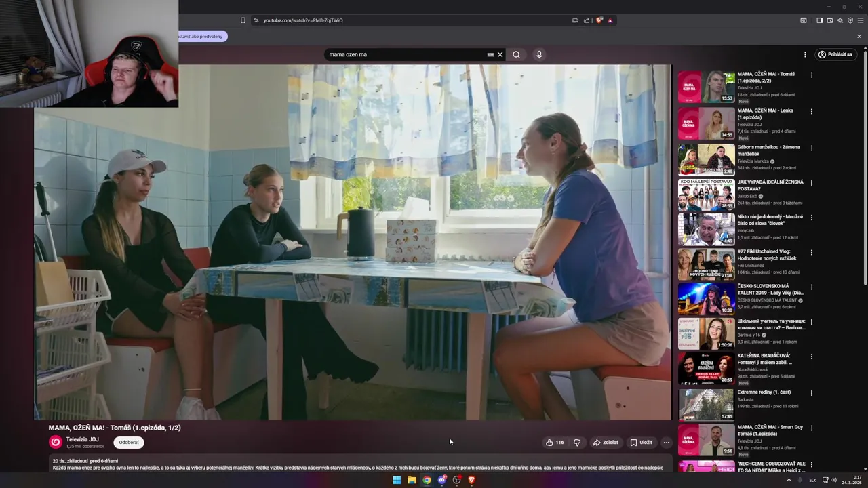Like the video with thumbs up

point(554,442)
